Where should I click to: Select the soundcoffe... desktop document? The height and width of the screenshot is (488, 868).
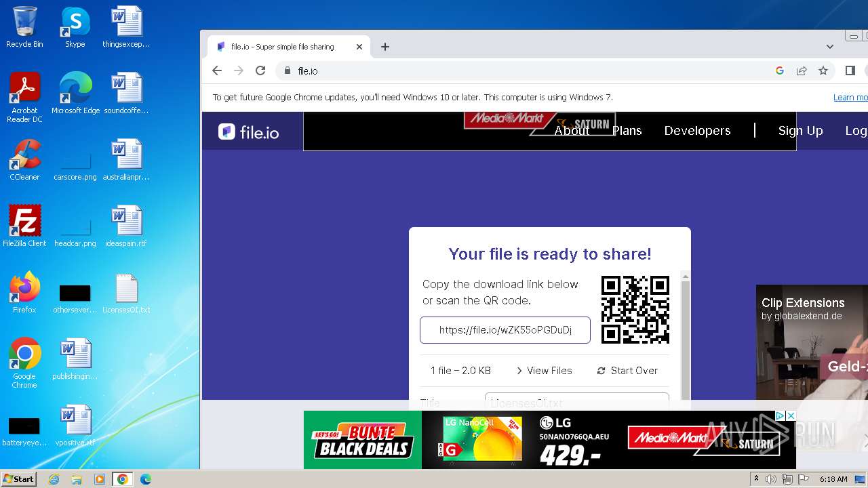pyautogui.click(x=126, y=94)
